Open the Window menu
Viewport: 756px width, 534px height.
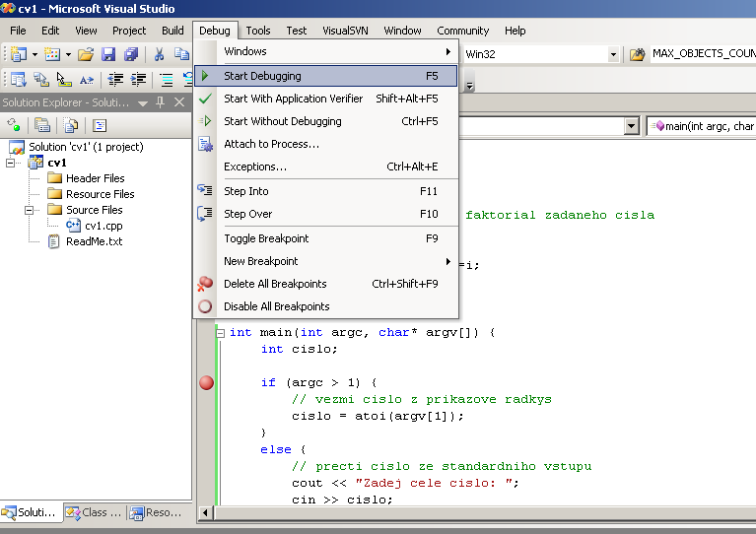402,31
